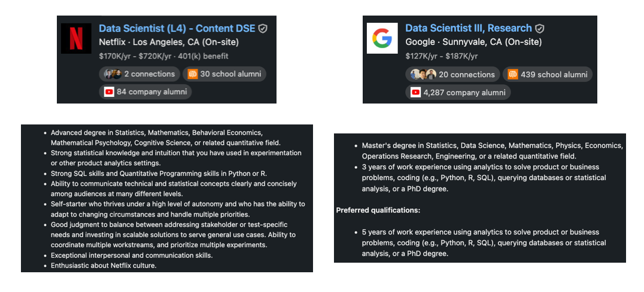
Task: Click the $127K/yr - $187K/yr salary text
Action: (x=442, y=56)
